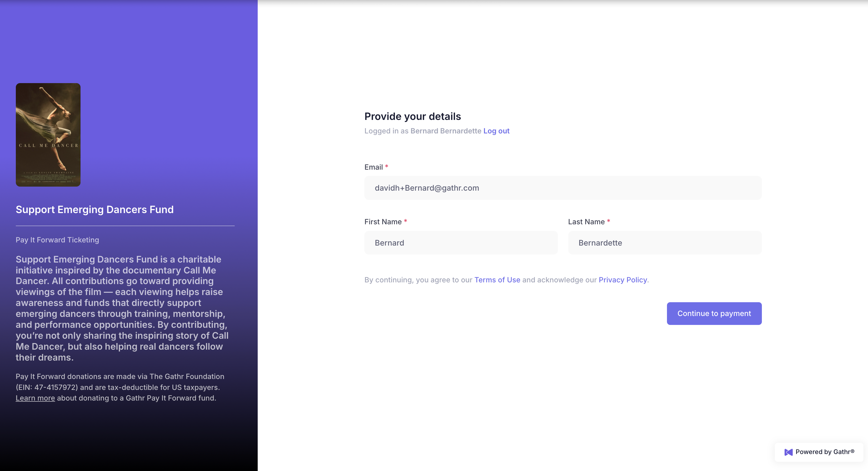868x471 pixels.
Task: Focus the Email input field
Action: tap(563, 188)
